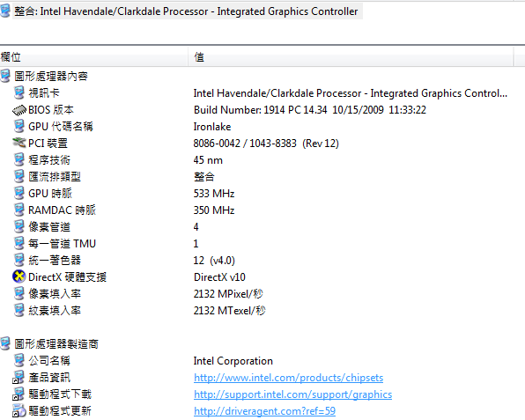Click the 值 column header
Screen dimensions: 525x420
point(351,57)
